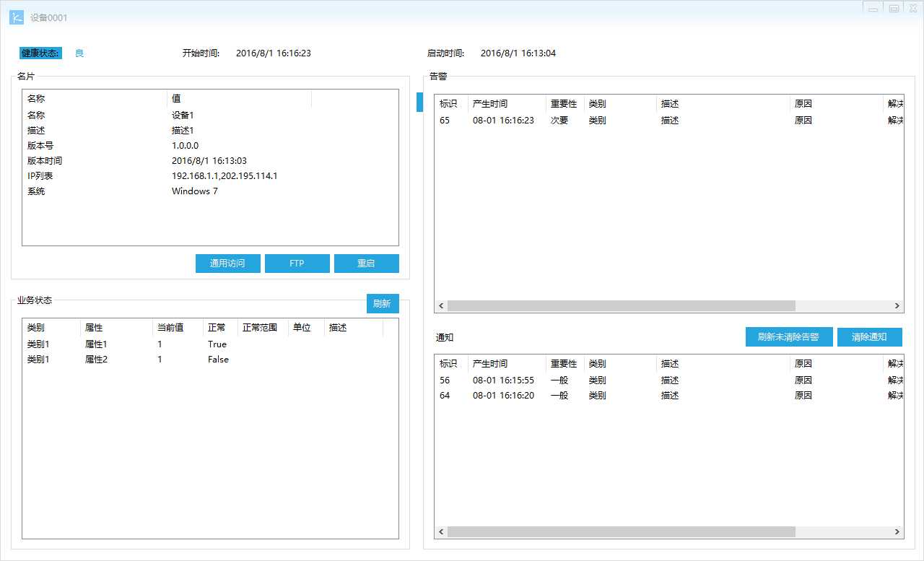Viewport: 924px width, 561px height.
Task: Select notification row with ID 64
Action: point(669,396)
